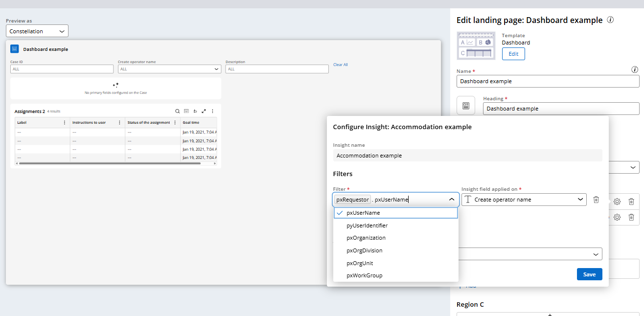Delete the pxUserName filter via trash icon
Screen dimensions: 644x316
click(596, 199)
